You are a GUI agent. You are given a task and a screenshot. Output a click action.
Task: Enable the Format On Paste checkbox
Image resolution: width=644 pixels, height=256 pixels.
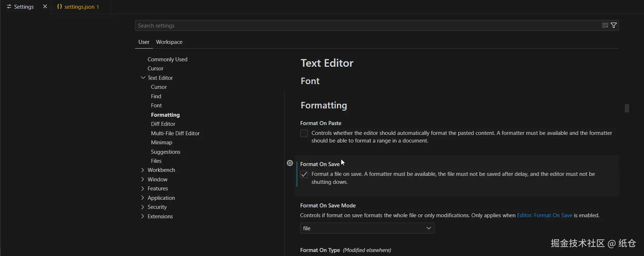click(304, 133)
